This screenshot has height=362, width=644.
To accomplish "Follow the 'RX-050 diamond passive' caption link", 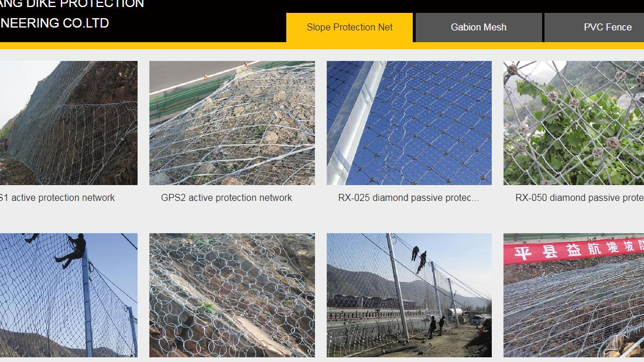I will (580, 197).
